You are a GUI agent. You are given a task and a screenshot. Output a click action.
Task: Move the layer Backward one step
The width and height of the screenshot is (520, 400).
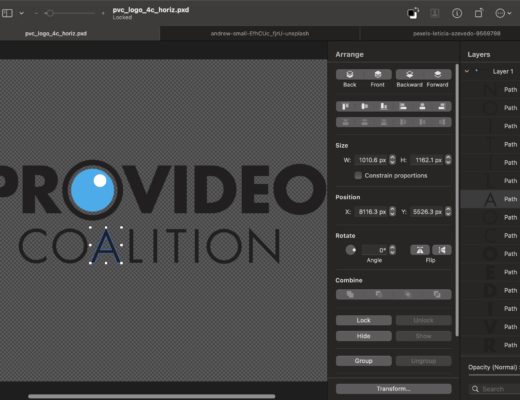point(409,74)
